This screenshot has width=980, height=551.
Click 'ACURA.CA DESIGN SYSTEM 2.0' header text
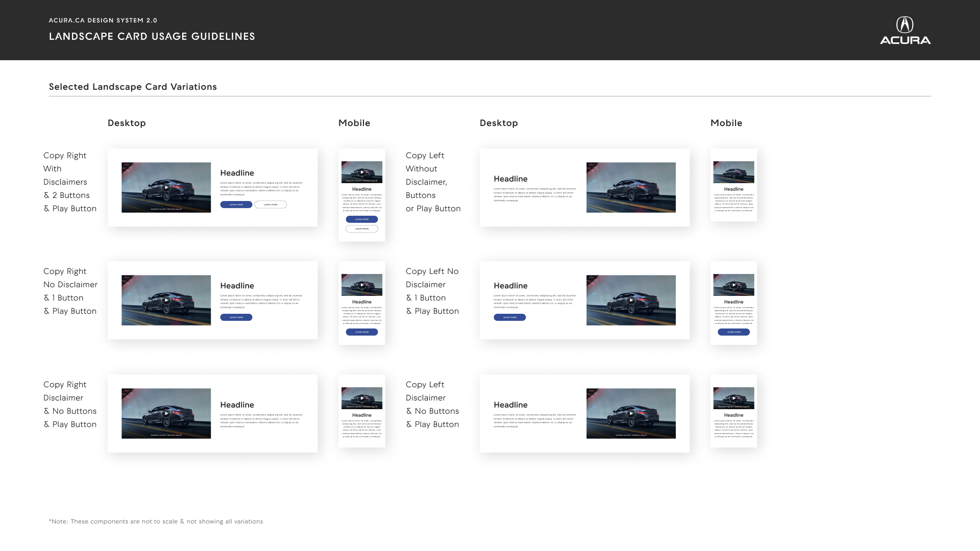pos(103,20)
